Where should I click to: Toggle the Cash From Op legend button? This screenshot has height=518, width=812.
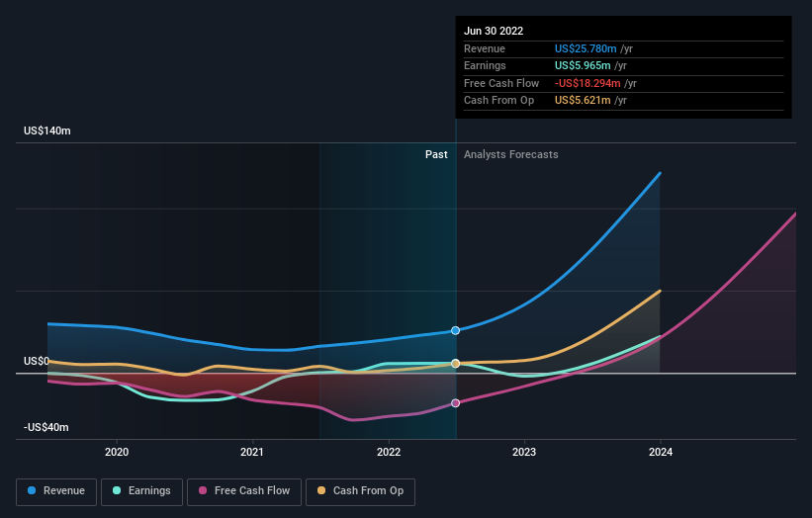coord(360,491)
